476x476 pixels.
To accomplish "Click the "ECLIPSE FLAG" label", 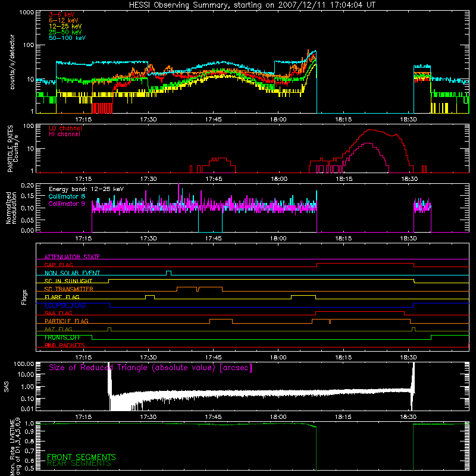I will pyautogui.click(x=65, y=305).
